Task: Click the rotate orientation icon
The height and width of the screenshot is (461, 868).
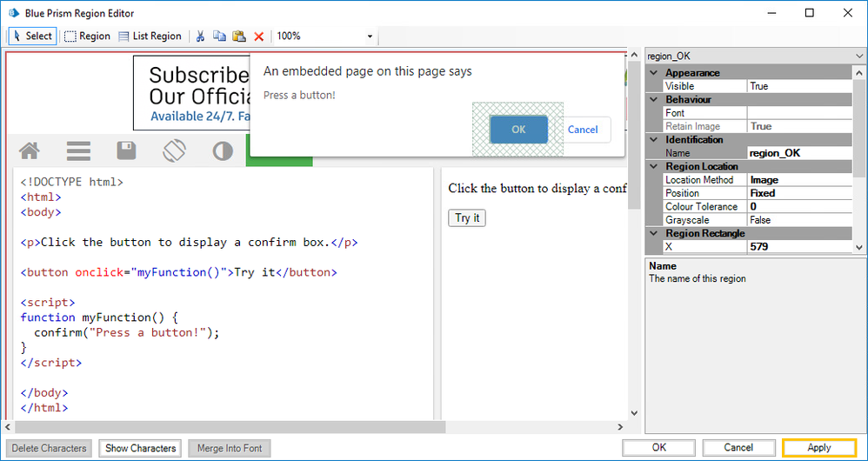Action: pyautogui.click(x=174, y=151)
